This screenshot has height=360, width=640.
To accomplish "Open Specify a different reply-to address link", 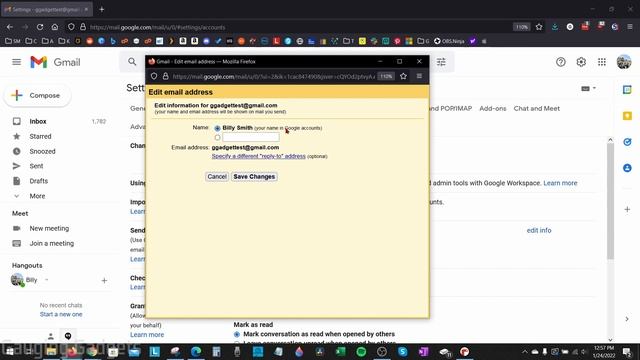I will pyautogui.click(x=258, y=156).
